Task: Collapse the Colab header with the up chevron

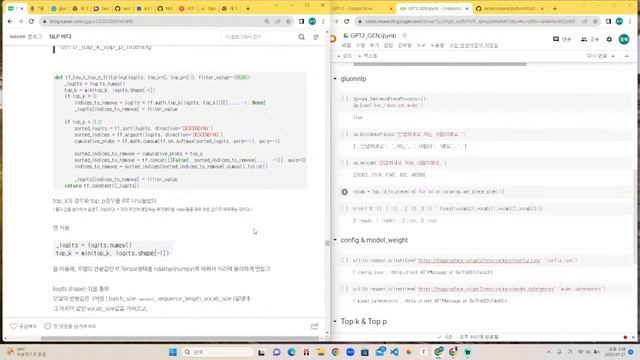Action: tap(627, 56)
